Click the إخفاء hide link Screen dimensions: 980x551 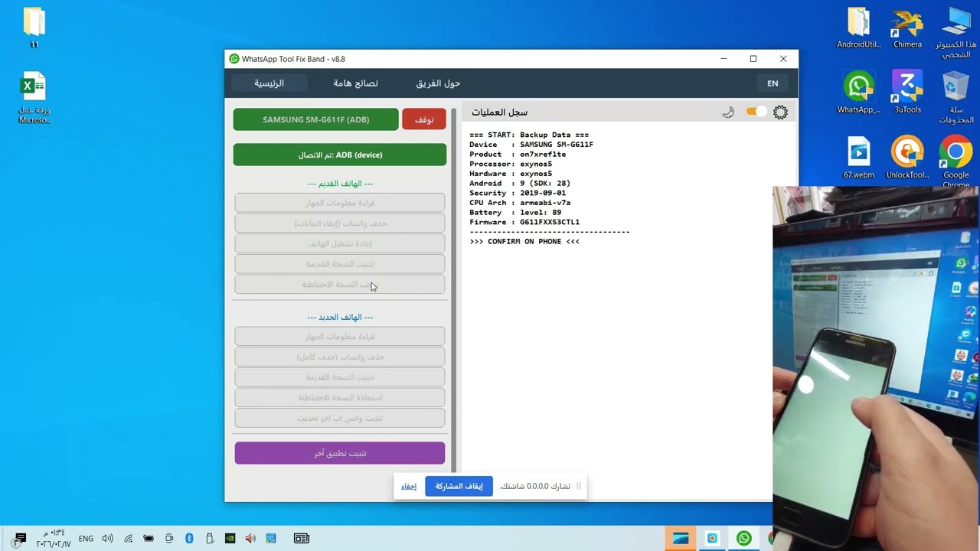pyautogui.click(x=409, y=486)
